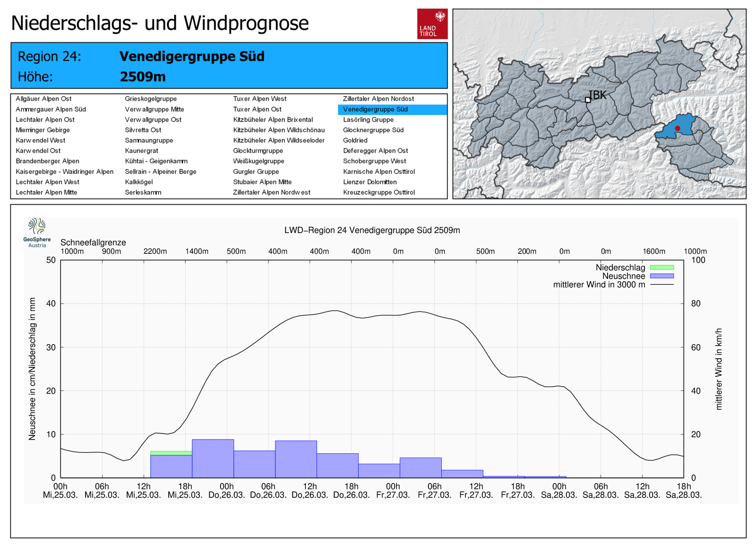The image size is (756, 545).
Task: Open Lienzer Dolomiten forecast
Action: [370, 182]
